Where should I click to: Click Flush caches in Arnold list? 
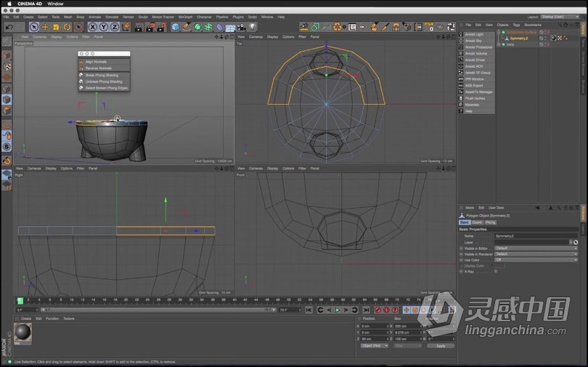click(476, 98)
